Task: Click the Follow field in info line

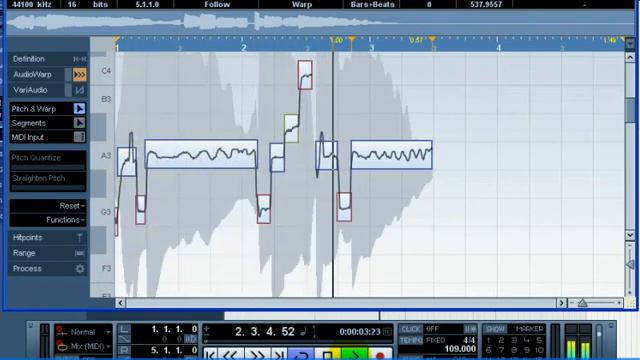Action: pyautogui.click(x=217, y=4)
